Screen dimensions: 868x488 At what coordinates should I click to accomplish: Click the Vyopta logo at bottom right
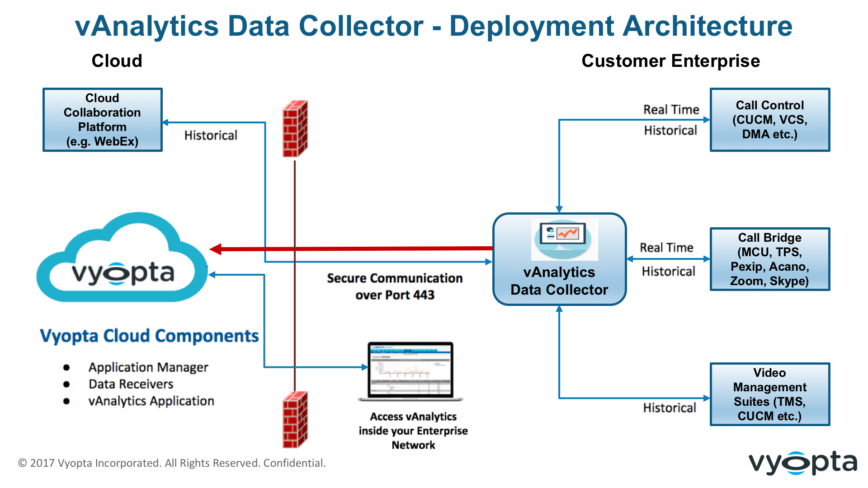coord(802,463)
